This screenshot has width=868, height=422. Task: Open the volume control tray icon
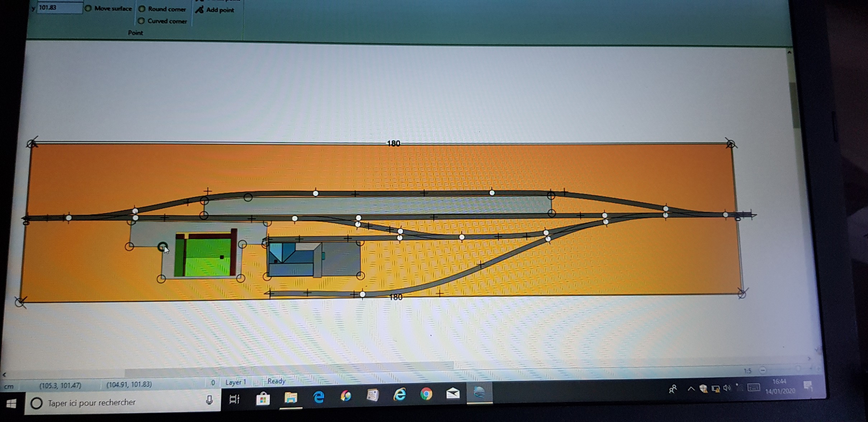coord(727,388)
